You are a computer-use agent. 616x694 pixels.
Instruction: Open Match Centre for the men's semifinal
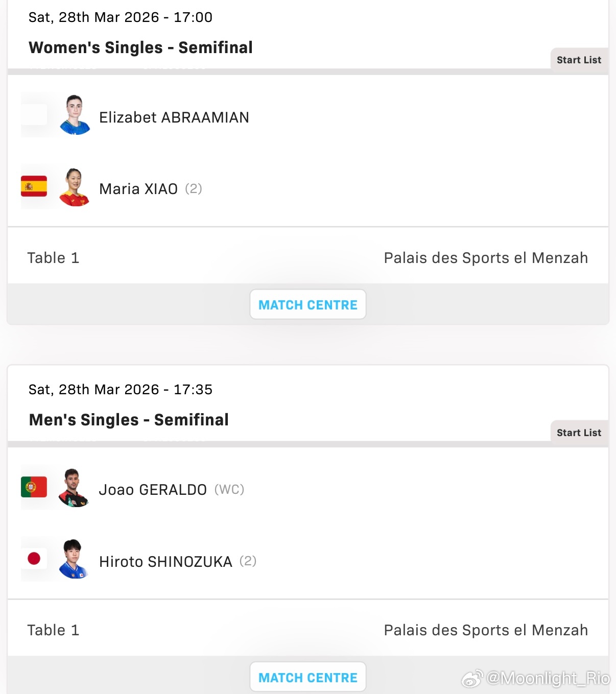pos(308,677)
